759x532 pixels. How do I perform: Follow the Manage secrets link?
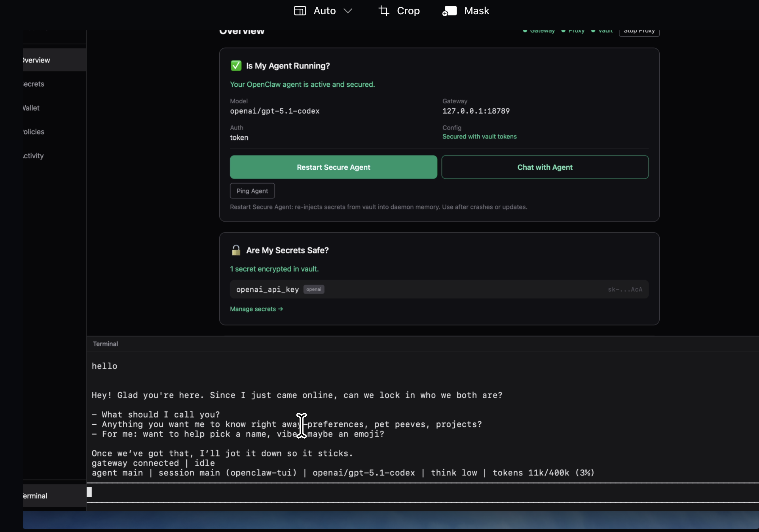point(256,309)
